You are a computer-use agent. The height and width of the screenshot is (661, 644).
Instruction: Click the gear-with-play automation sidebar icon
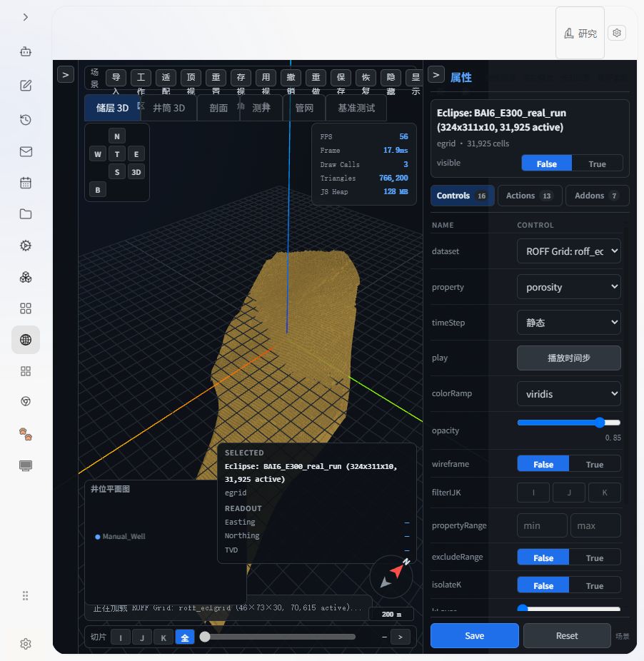[26, 246]
